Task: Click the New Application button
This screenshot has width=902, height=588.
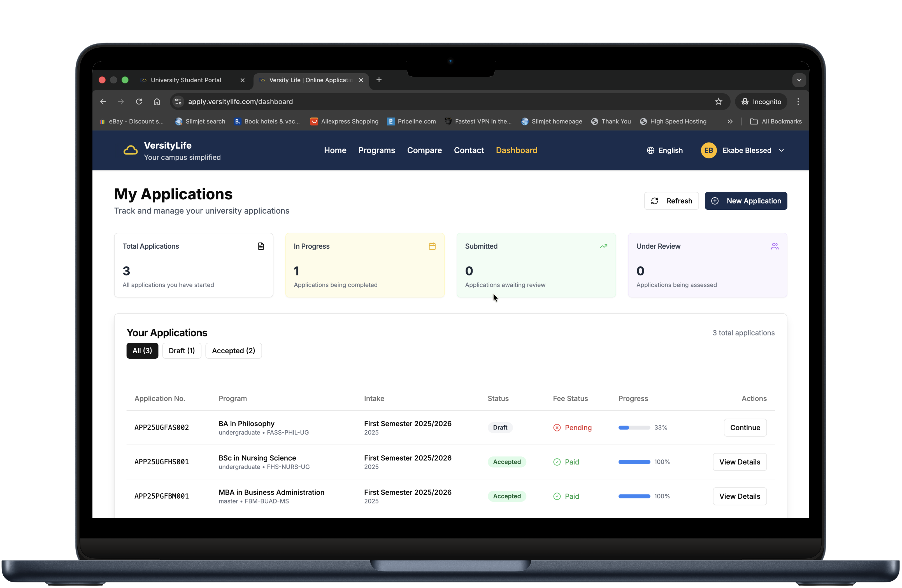Action: pos(746,201)
